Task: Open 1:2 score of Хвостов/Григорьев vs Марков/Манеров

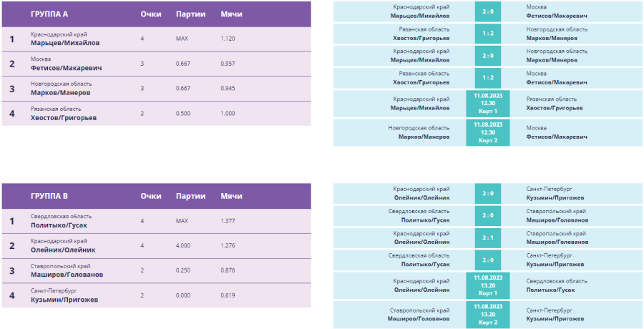Action: [487, 33]
